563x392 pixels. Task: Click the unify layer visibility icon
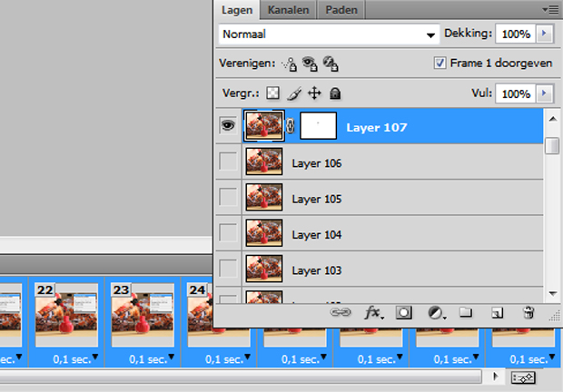311,64
